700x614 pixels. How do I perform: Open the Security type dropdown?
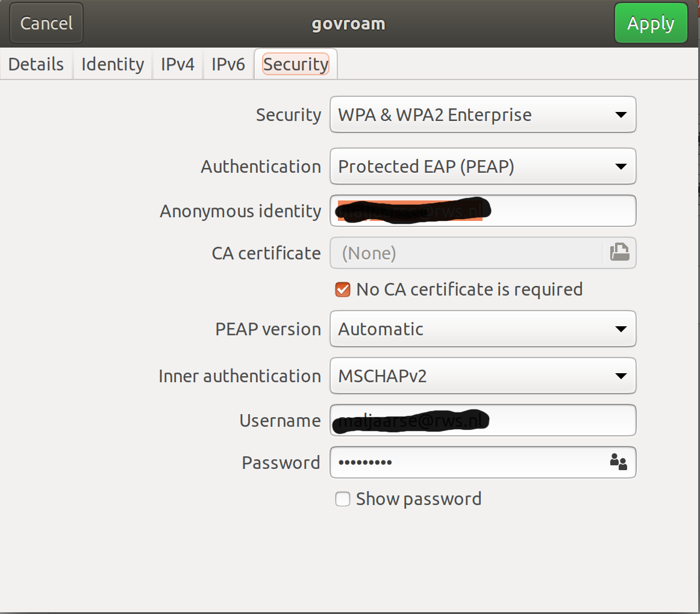(483, 115)
